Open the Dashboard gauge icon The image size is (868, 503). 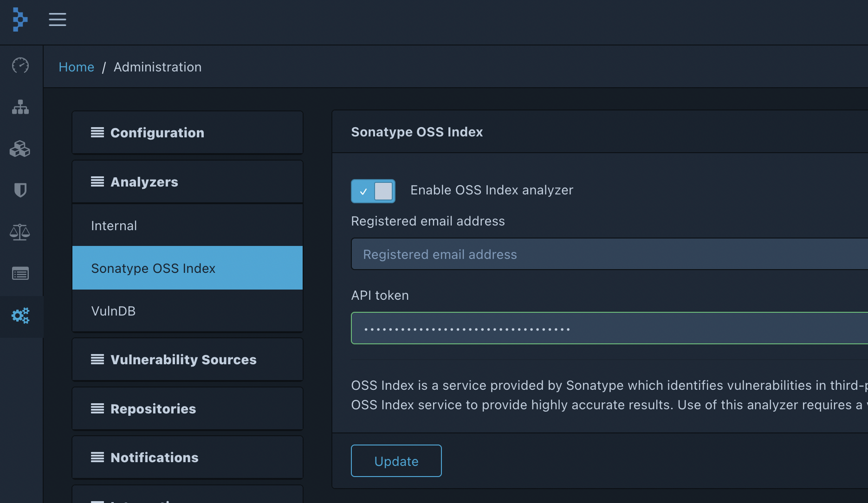20,65
